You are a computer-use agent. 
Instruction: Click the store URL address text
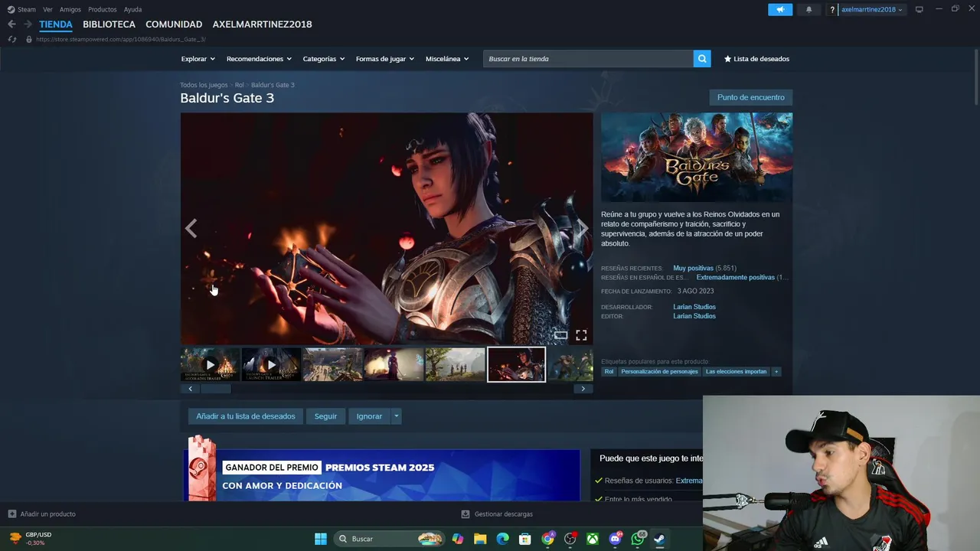[x=120, y=39]
